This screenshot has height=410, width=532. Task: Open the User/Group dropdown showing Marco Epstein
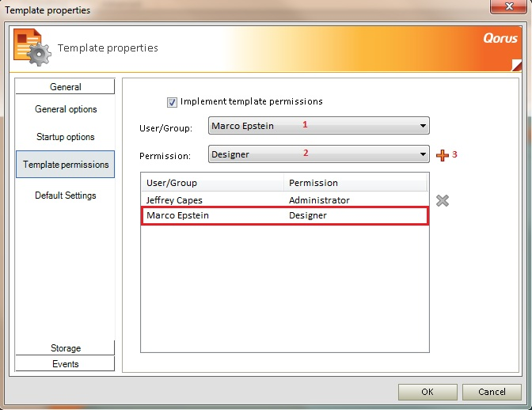tap(318, 126)
